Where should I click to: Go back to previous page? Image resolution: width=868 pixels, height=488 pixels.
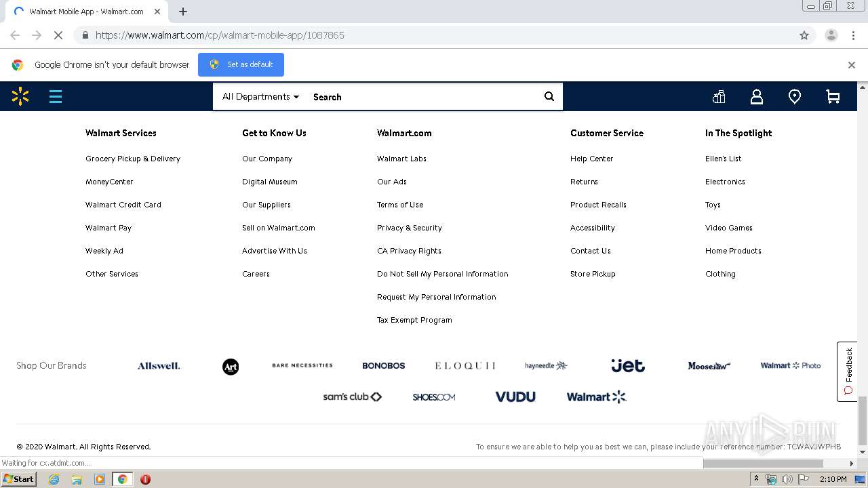click(x=15, y=35)
